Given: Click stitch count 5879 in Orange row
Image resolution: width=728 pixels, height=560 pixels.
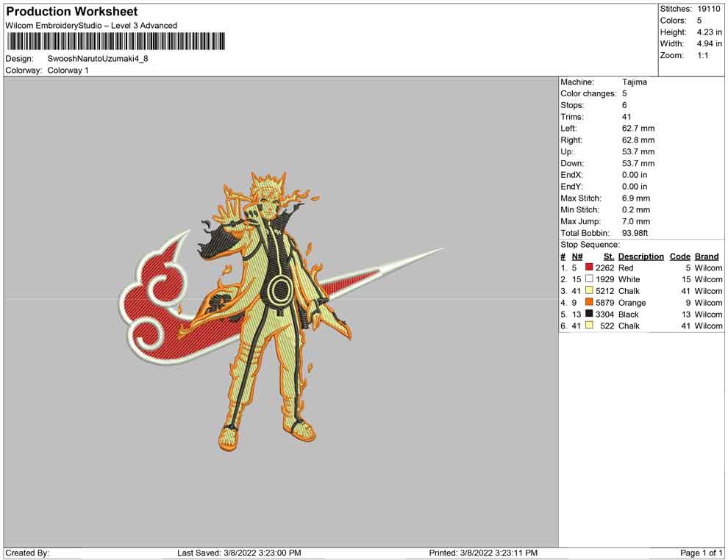Looking at the screenshot, I should pos(605,303).
